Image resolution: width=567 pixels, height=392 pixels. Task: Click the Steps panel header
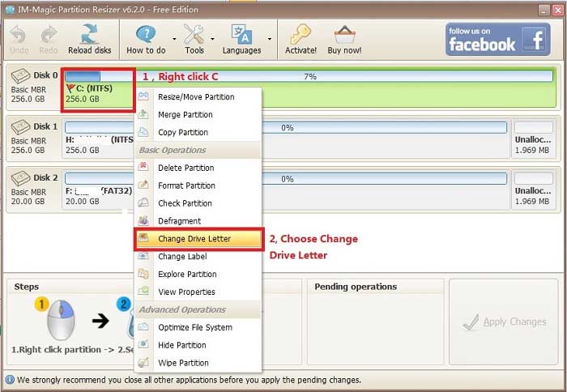27,287
